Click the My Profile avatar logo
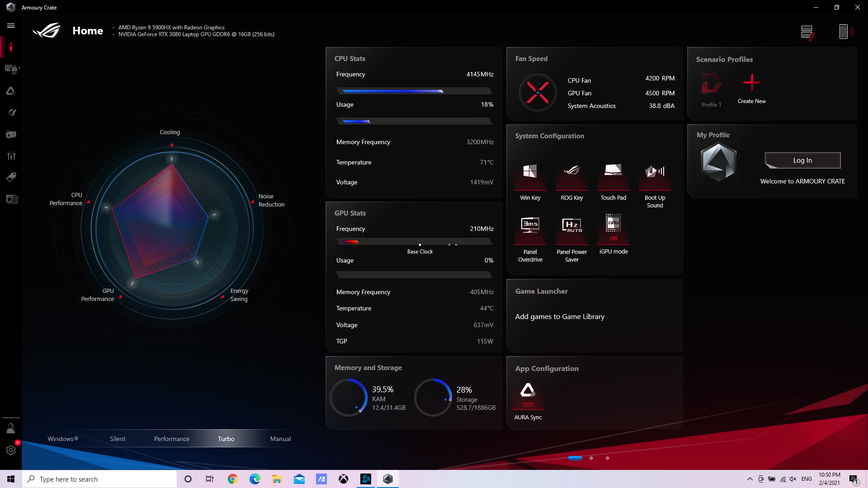Screen dimensions: 868x488 [x=718, y=162]
